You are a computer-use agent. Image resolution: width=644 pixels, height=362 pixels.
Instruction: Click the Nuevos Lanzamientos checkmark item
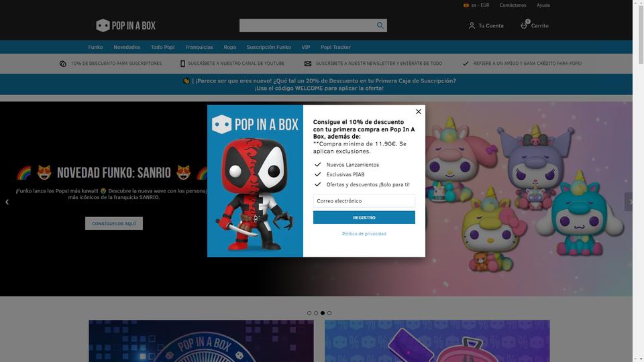[347, 165]
